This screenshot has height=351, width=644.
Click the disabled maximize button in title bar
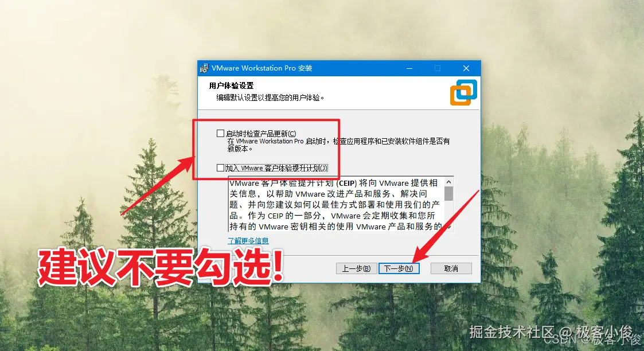click(x=438, y=68)
